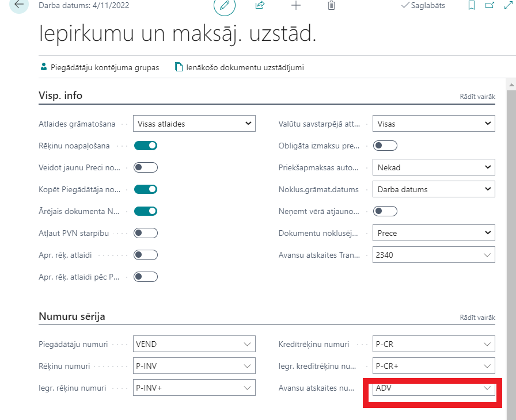Image resolution: width=516 pixels, height=420 pixels.
Task: Expand the Priekšapmaksas auto... dropdown
Action: (x=433, y=167)
